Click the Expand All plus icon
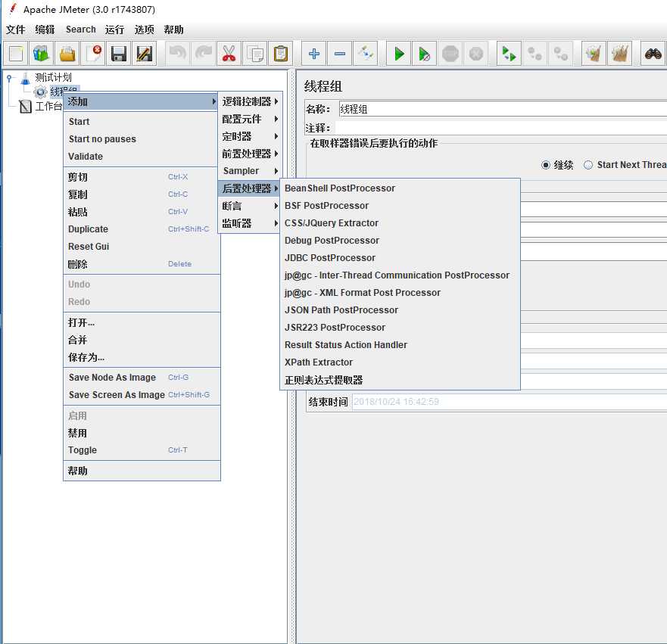Image resolution: width=667 pixels, height=644 pixels. click(314, 54)
